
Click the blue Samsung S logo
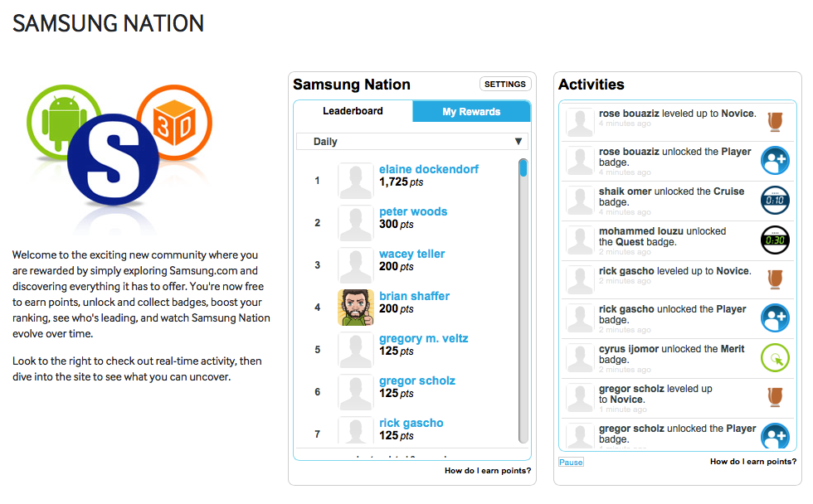click(x=113, y=159)
